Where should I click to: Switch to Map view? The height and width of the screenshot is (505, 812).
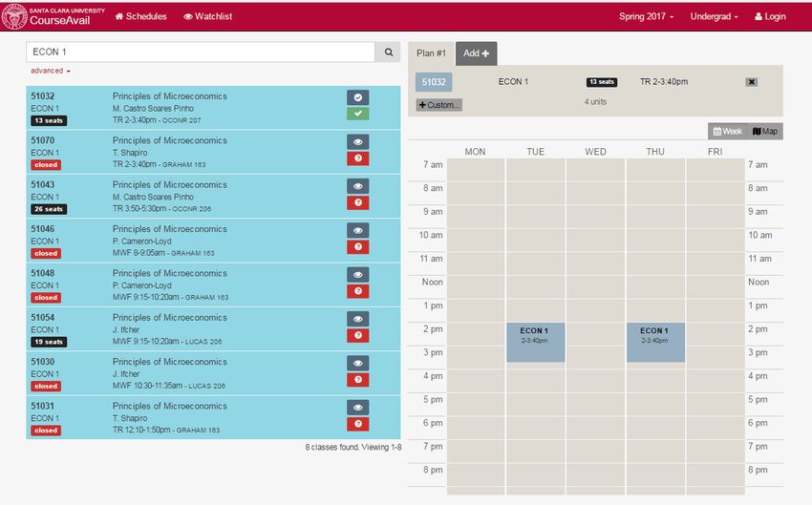[765, 132]
